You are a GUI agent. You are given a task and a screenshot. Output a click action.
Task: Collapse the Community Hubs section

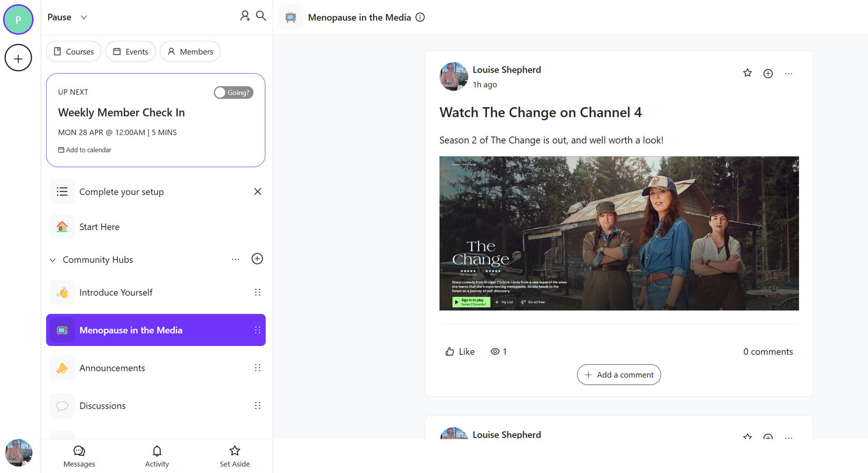pos(53,260)
